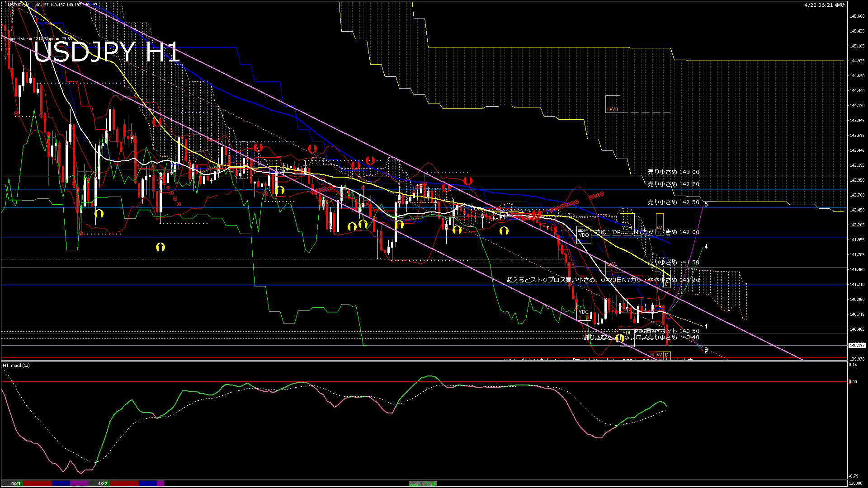Click the orange W box beside YDH

point(660,221)
